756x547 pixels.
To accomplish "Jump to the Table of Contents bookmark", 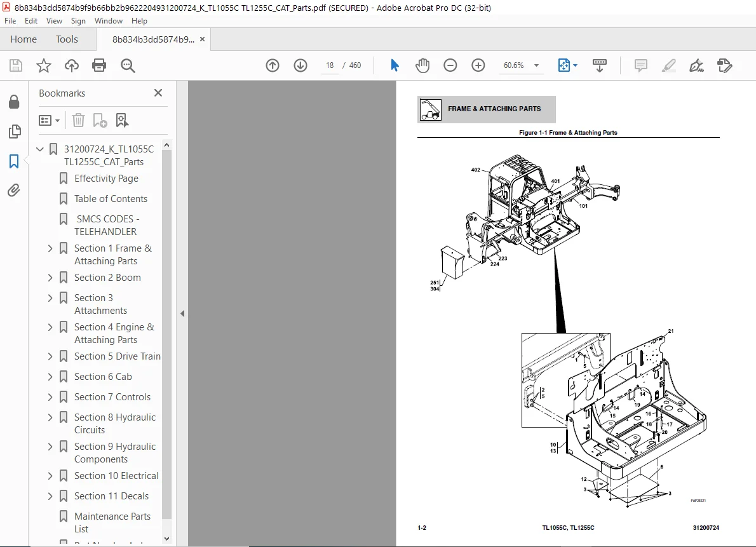I will [111, 199].
